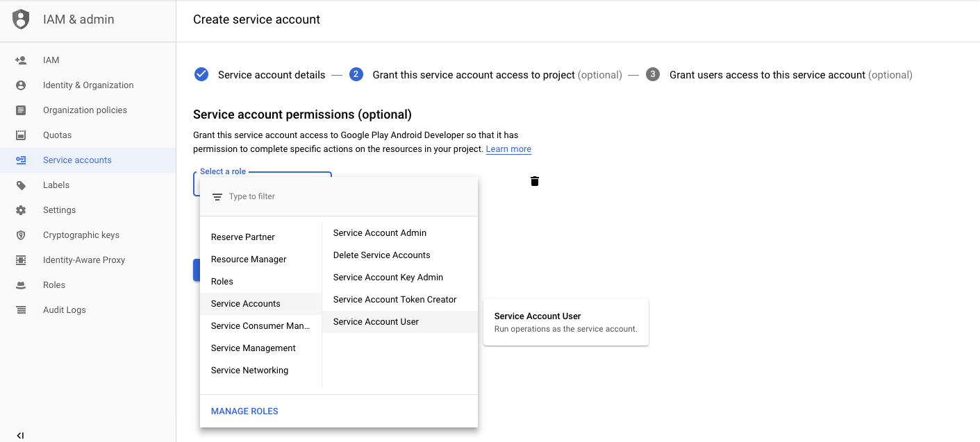Screen dimensions: 980x442
Task: Click the Quotas icon in sidebar
Action: [x=21, y=135]
